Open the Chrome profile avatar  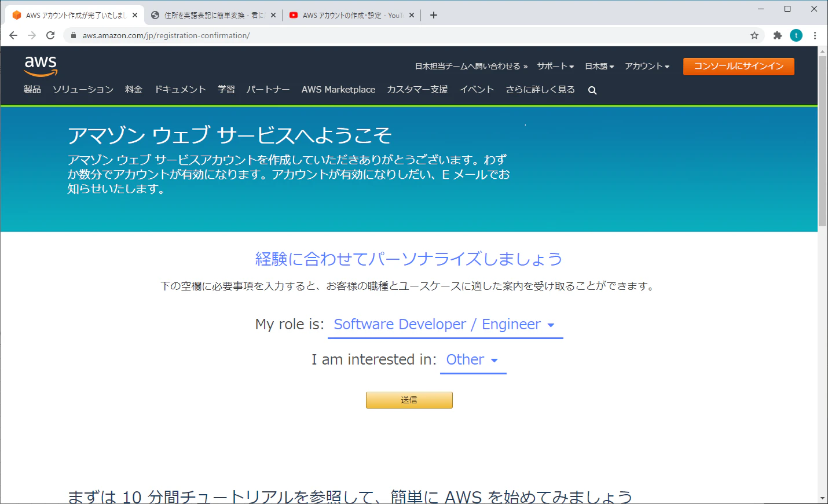[x=796, y=35]
